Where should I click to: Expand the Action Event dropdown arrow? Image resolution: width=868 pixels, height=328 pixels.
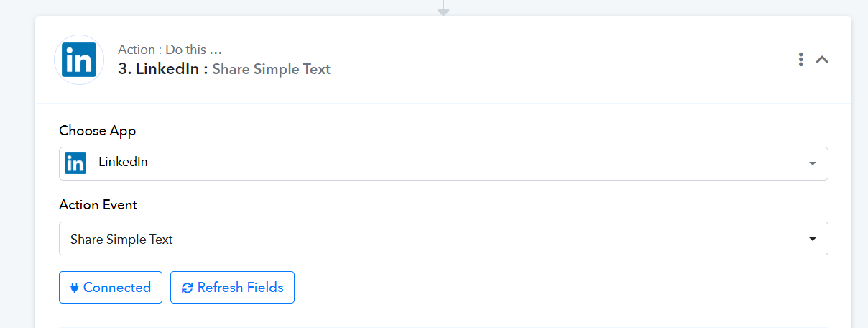813,239
